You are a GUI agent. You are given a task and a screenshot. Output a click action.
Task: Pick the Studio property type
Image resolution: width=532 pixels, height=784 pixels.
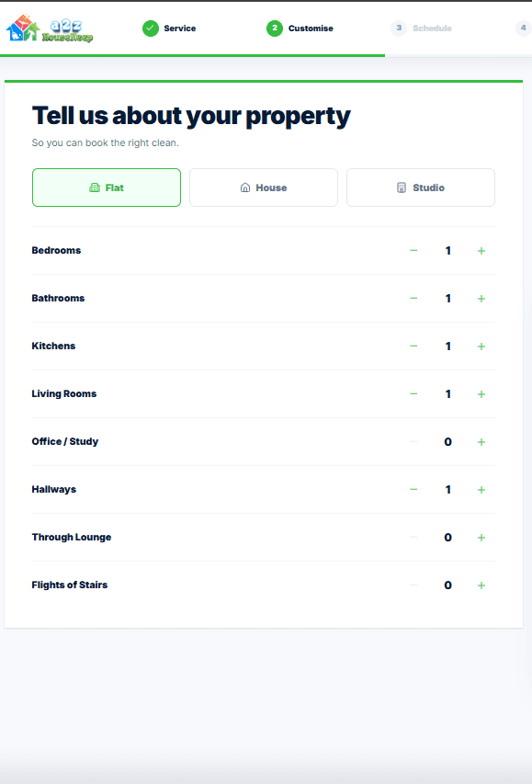point(421,187)
